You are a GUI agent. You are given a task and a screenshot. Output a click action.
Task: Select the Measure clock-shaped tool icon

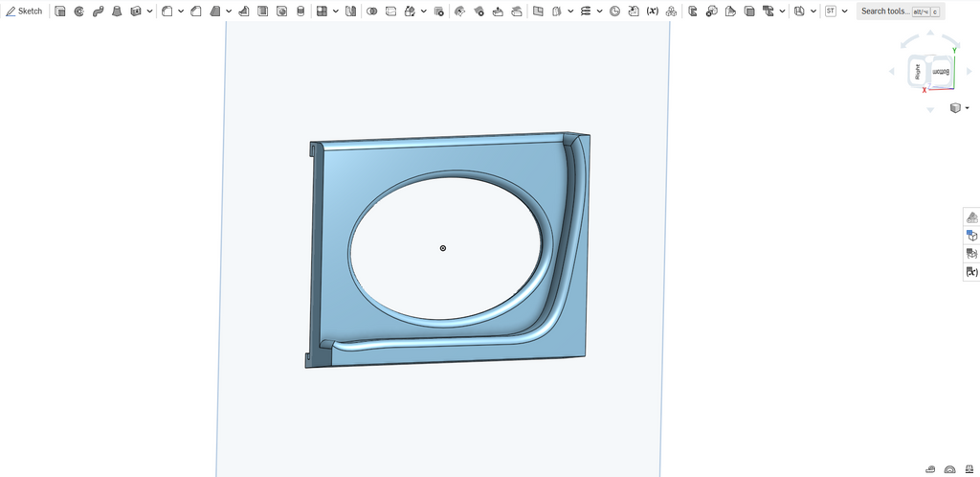coord(615,11)
